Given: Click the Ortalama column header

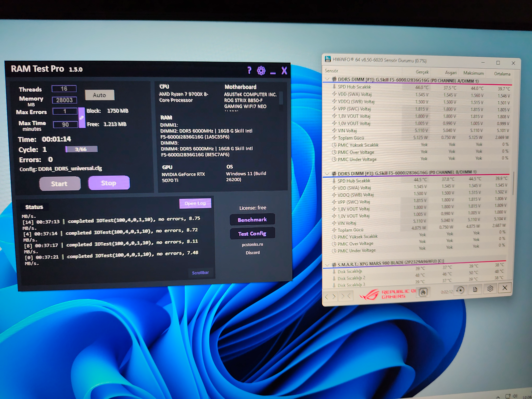Looking at the screenshot, I should (502, 74).
